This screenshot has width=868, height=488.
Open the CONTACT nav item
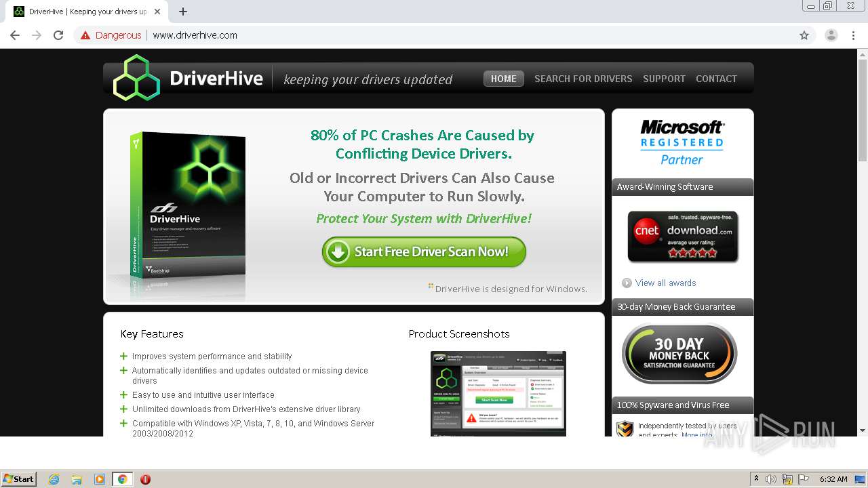(716, 79)
